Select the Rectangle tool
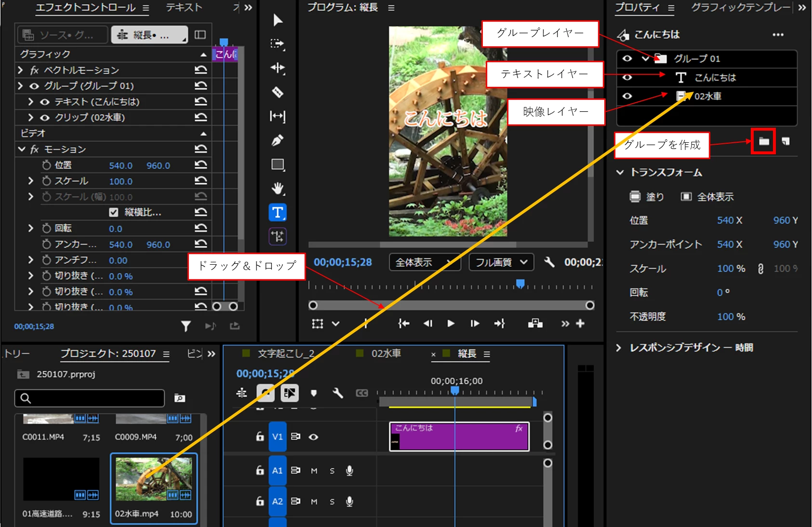 tap(278, 164)
